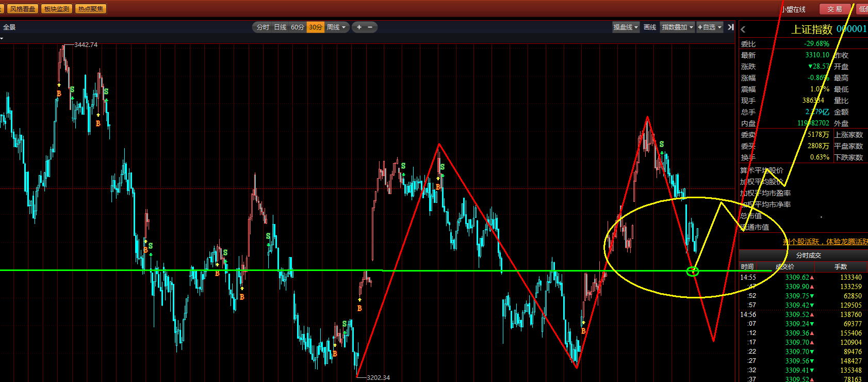The width and height of the screenshot is (868, 382).
Task: Click the 委买 value 2808万
Action: point(818,146)
